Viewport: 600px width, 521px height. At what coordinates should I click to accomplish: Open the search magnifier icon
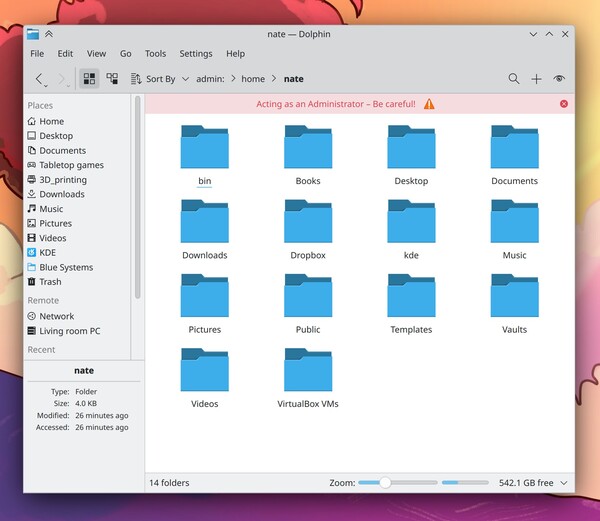513,79
